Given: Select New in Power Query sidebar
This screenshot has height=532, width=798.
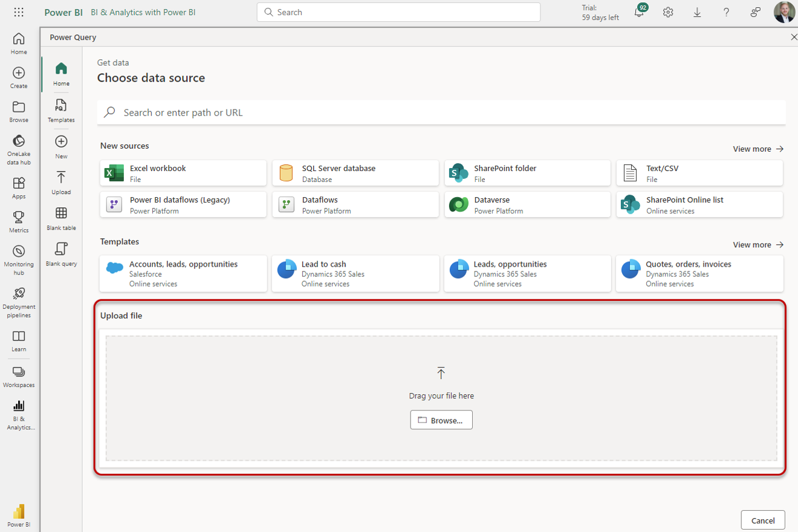Looking at the screenshot, I should point(61,146).
